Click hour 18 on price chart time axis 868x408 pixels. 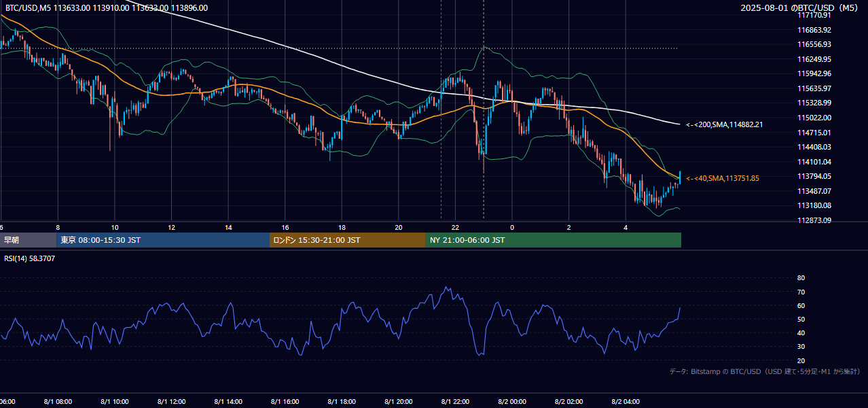point(342,227)
